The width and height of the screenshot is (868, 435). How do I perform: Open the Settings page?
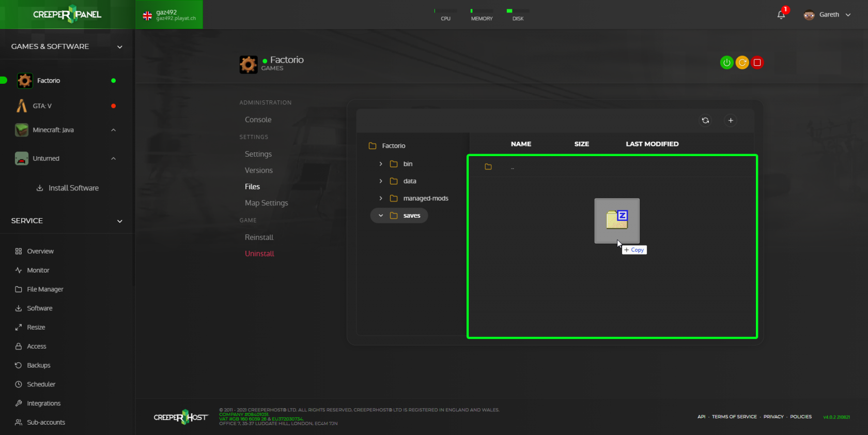(x=258, y=154)
